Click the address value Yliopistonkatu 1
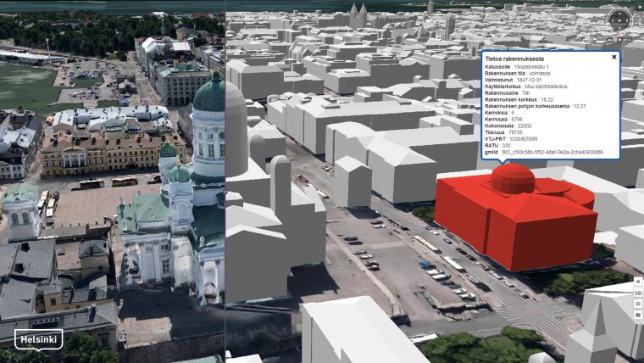The image size is (644, 363). click(530, 66)
